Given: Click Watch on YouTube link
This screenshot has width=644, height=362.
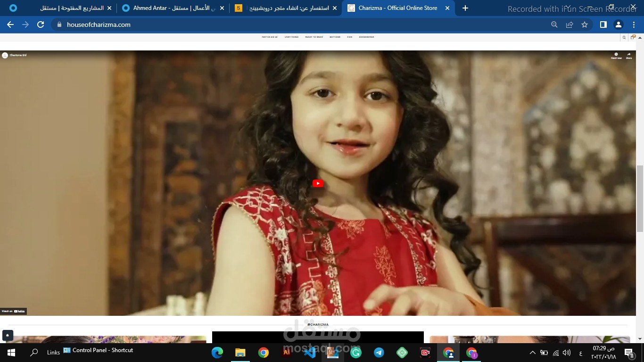Looking at the screenshot, I should pyautogui.click(x=13, y=311).
